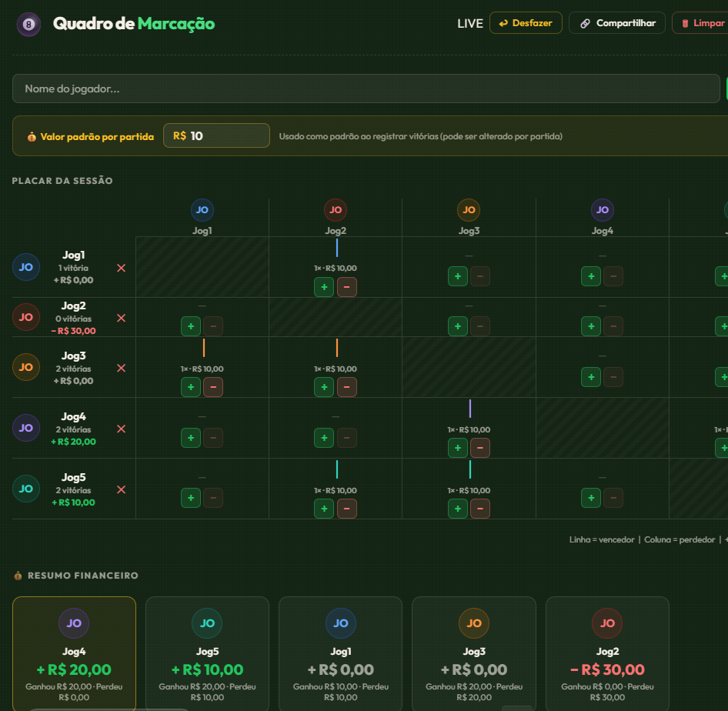Add a win for Jog3 over Jog1
728x711 pixels.
coord(191,387)
